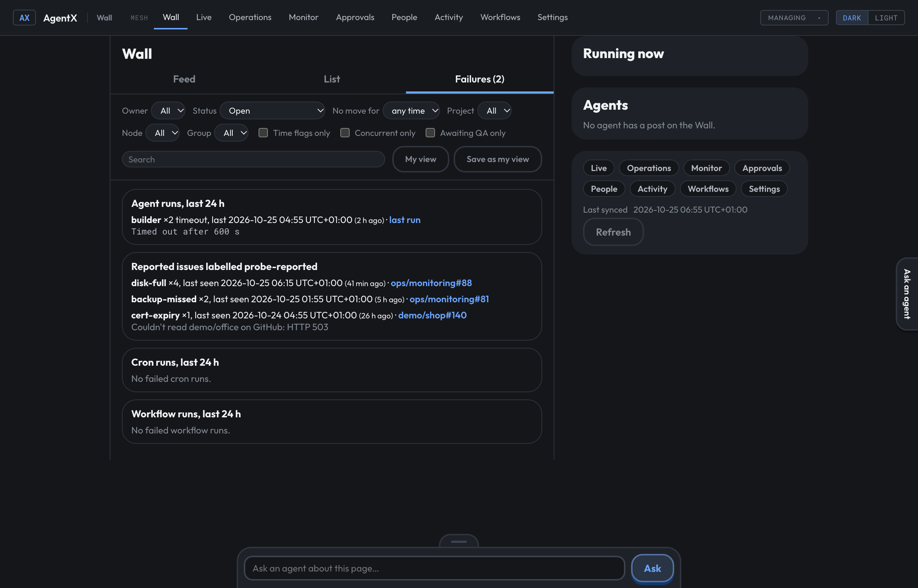The image size is (918, 588).
Task: Click the My view button
Action: click(420, 159)
